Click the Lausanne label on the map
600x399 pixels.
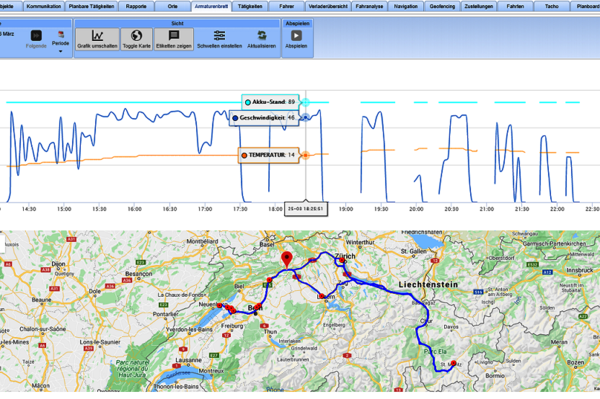click(x=188, y=360)
